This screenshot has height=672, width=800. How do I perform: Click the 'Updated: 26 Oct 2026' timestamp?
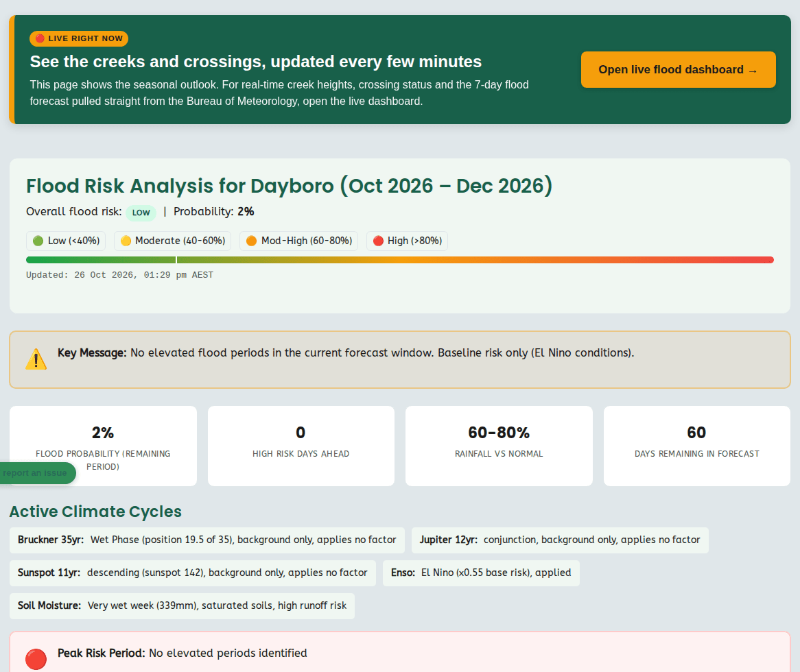coord(120,275)
